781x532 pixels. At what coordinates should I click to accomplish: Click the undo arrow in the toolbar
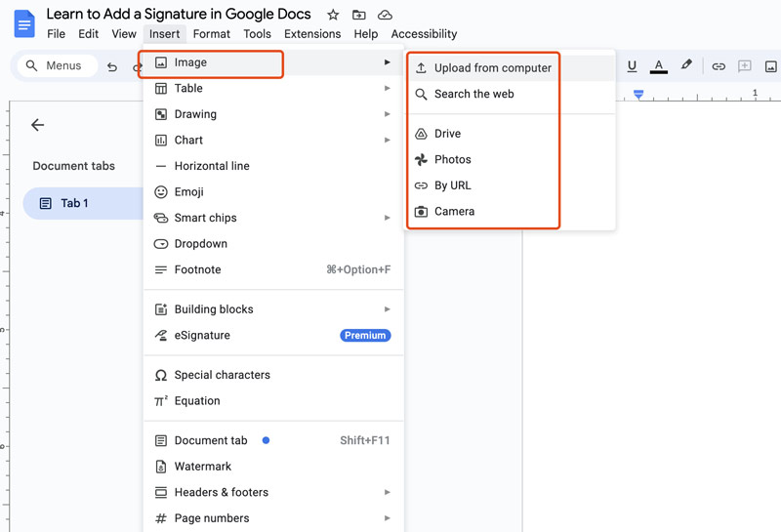click(112, 66)
